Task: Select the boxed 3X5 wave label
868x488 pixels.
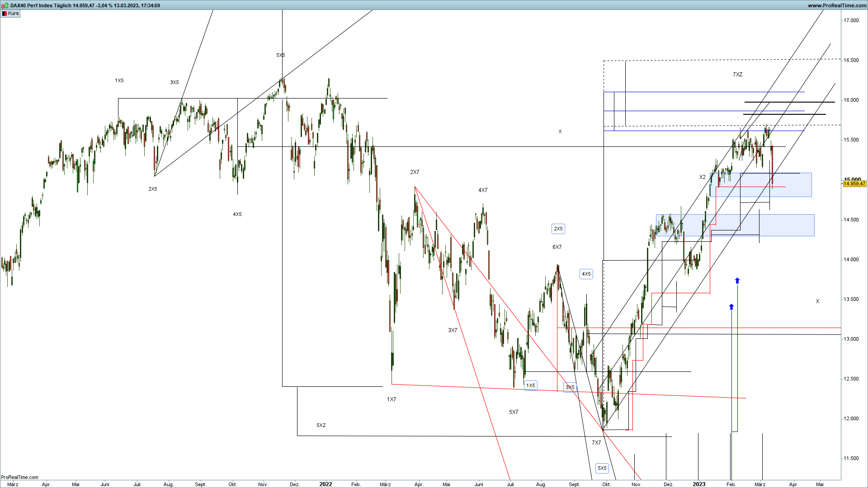Action: click(570, 387)
